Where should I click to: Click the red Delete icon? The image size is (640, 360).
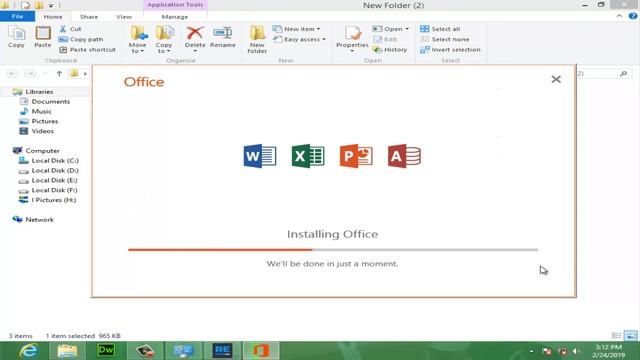(x=195, y=33)
